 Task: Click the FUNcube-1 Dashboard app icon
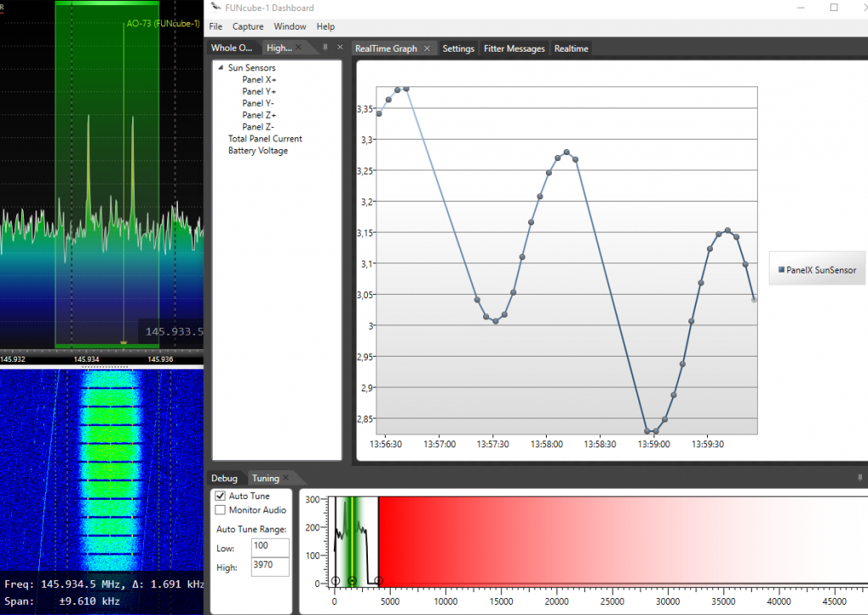[215, 7]
